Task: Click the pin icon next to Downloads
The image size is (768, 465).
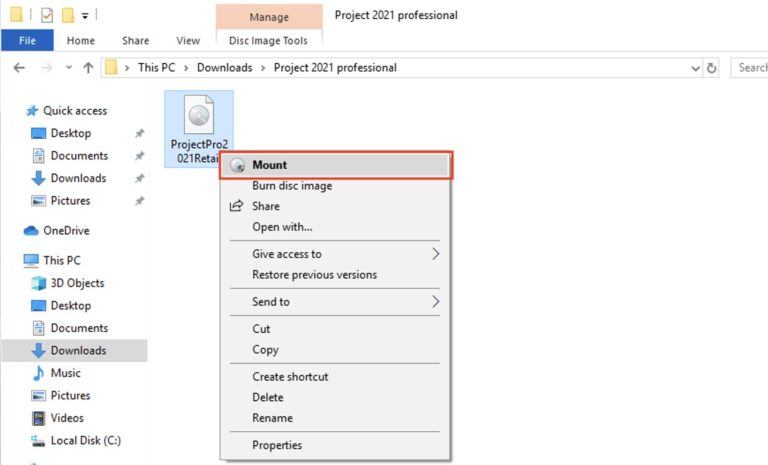Action: coord(140,178)
